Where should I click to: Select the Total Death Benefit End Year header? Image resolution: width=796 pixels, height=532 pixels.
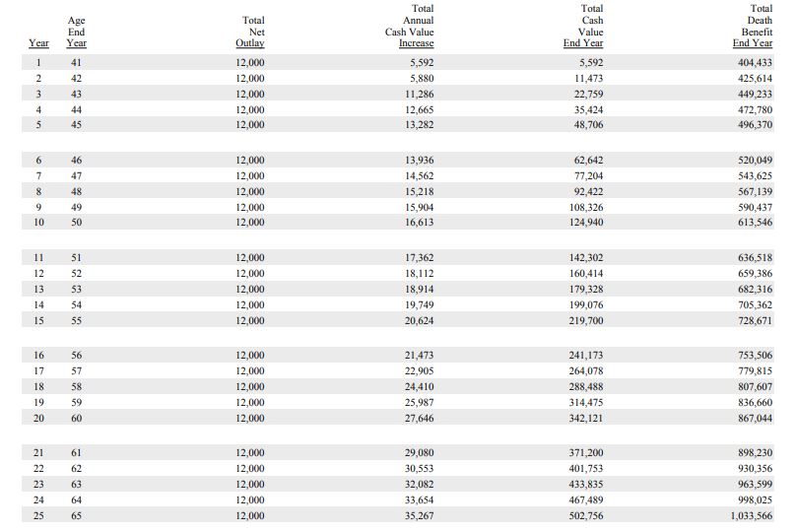click(x=753, y=26)
